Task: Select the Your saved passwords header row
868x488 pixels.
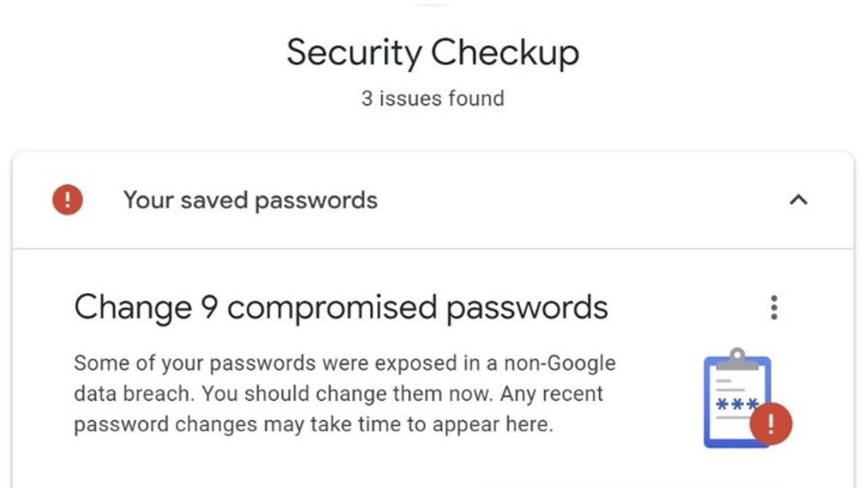Action: [x=433, y=200]
